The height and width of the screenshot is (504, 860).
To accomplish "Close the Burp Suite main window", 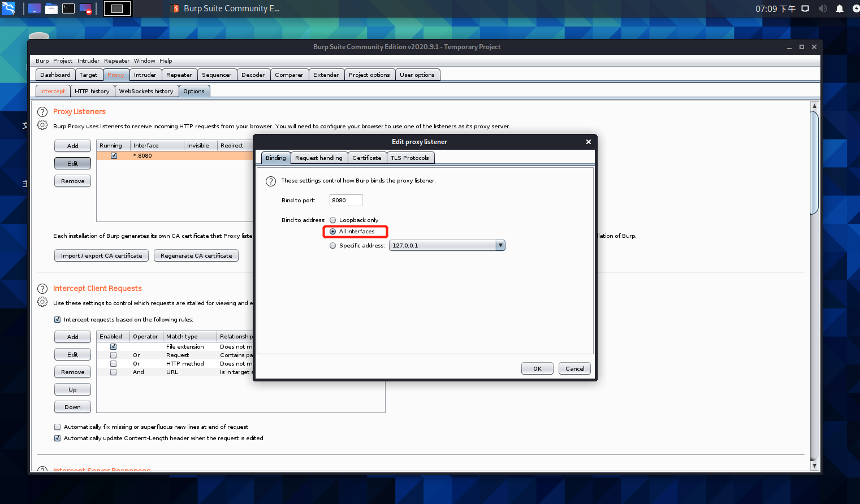I will click(x=814, y=47).
